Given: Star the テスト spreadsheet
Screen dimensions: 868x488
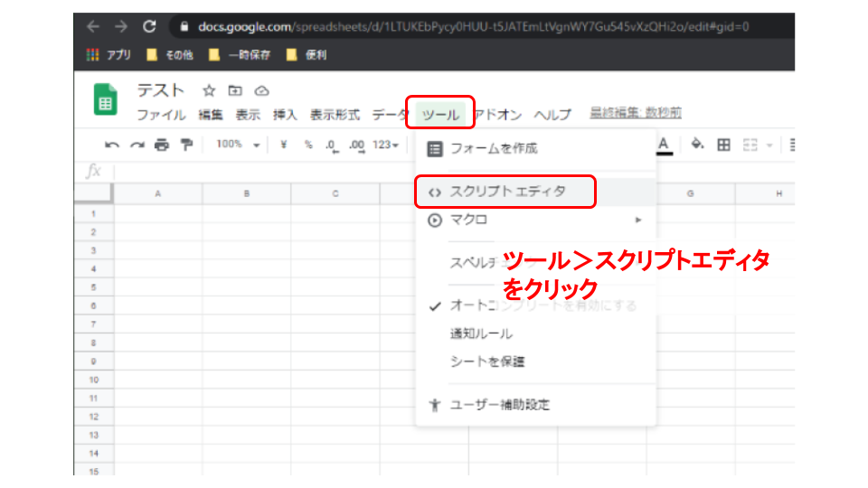Looking at the screenshot, I should click(x=209, y=90).
